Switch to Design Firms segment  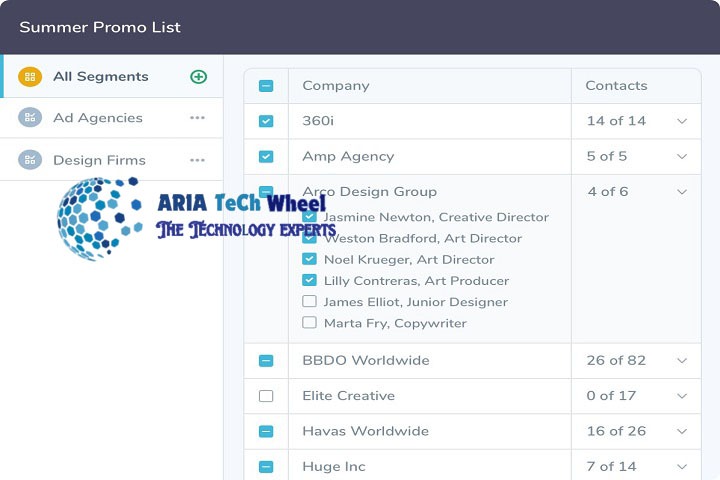[112, 160]
